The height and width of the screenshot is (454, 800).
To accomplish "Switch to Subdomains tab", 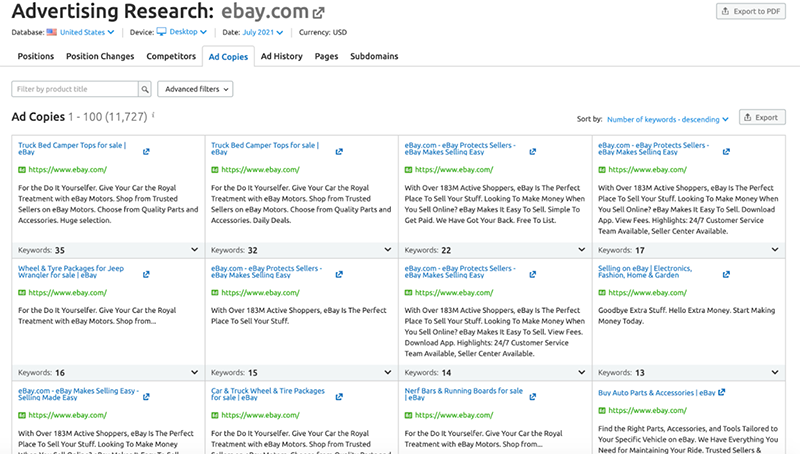I will (x=374, y=56).
